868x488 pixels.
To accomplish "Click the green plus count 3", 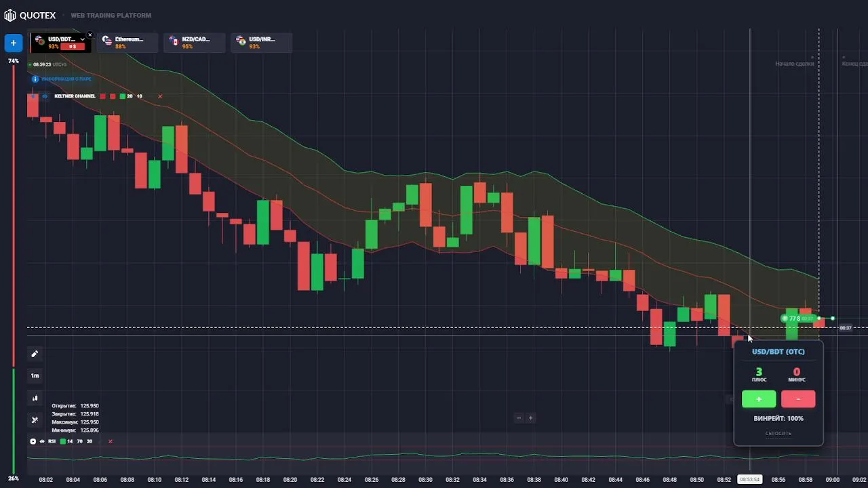I will pos(759,371).
